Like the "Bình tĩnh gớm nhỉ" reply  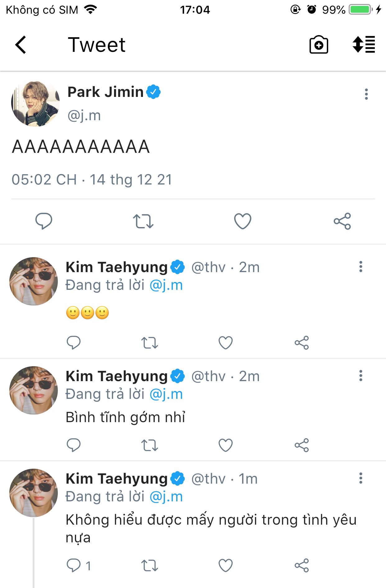point(226,445)
